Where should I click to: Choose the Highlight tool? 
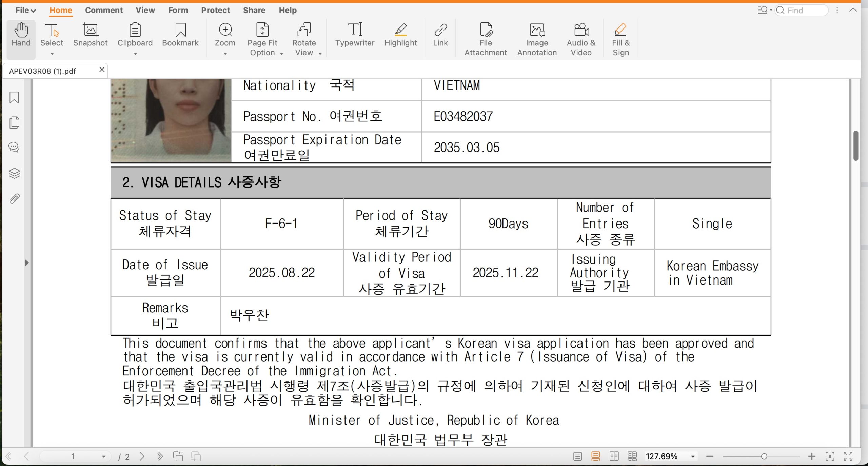400,35
